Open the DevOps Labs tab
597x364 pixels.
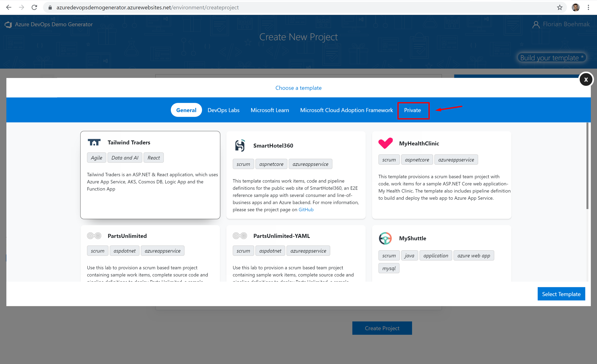pos(223,110)
